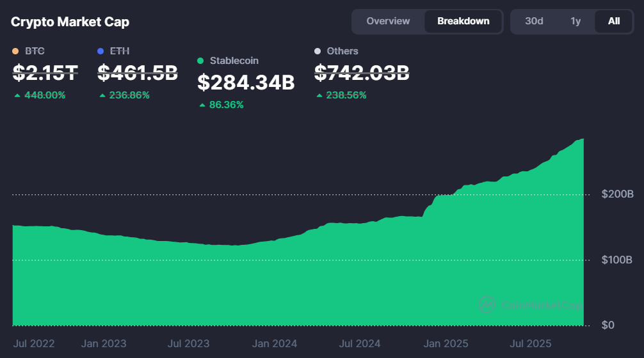The height and width of the screenshot is (358, 644).
Task: Click the green Stablecoin color dot
Action: [x=200, y=61]
